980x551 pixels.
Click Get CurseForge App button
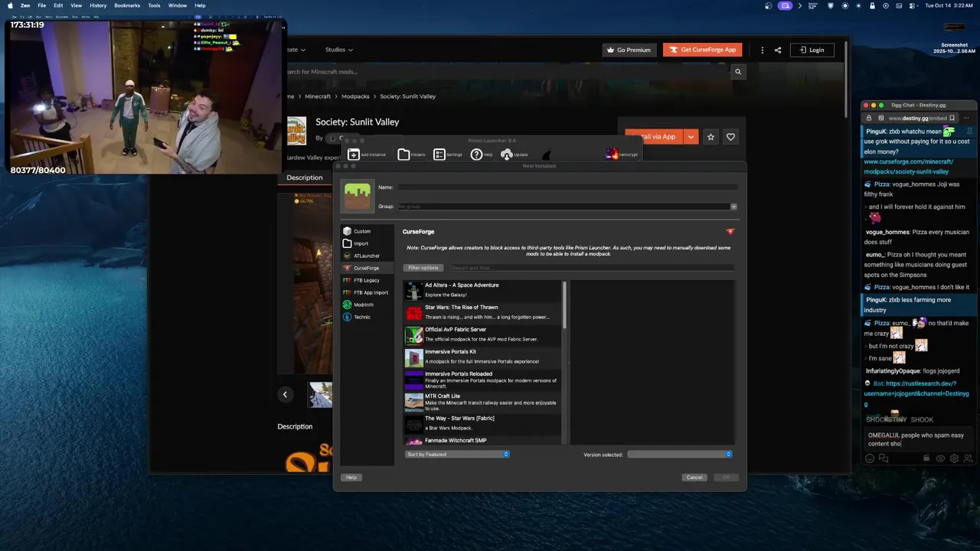point(702,50)
